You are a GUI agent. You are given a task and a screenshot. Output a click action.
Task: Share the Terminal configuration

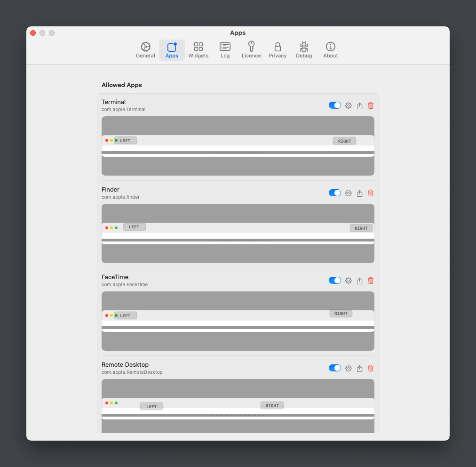359,105
